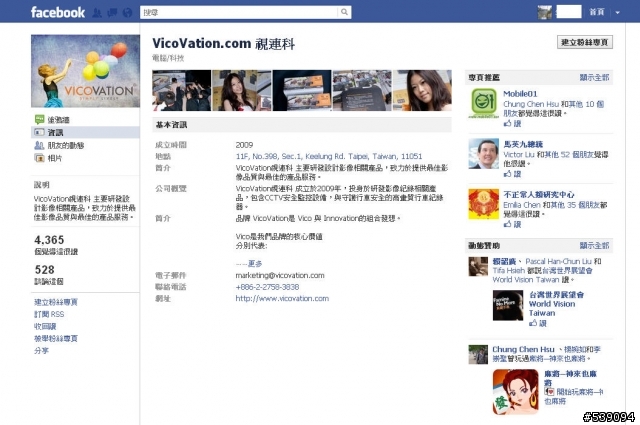640x425 pixels.
Task: Click 顯示全部 in recommended pages header
Action: pyautogui.click(x=594, y=77)
